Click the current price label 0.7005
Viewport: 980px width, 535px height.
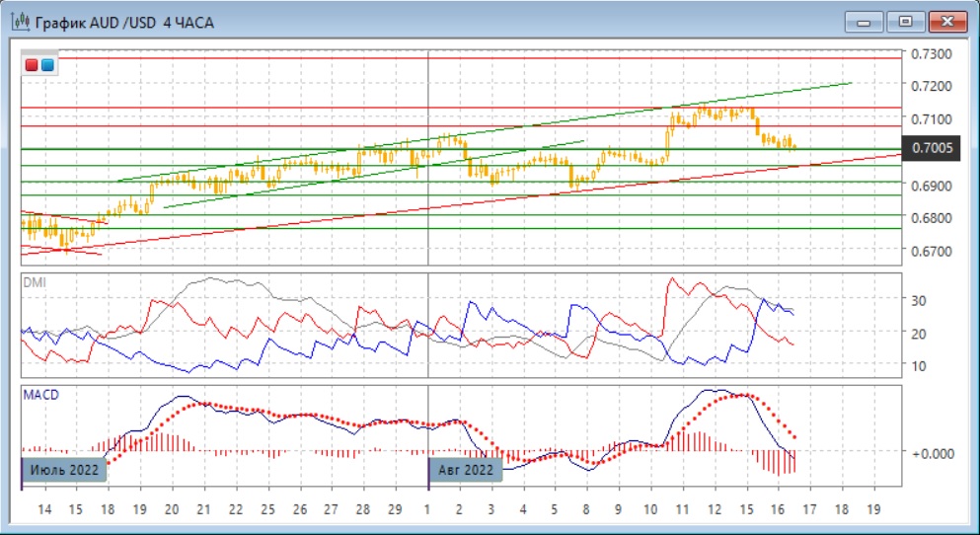[932, 149]
